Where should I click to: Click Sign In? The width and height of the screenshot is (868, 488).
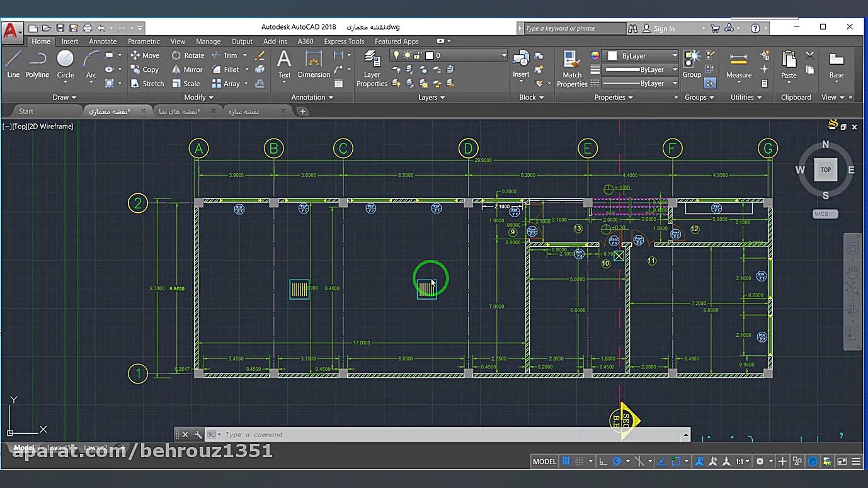(x=664, y=28)
